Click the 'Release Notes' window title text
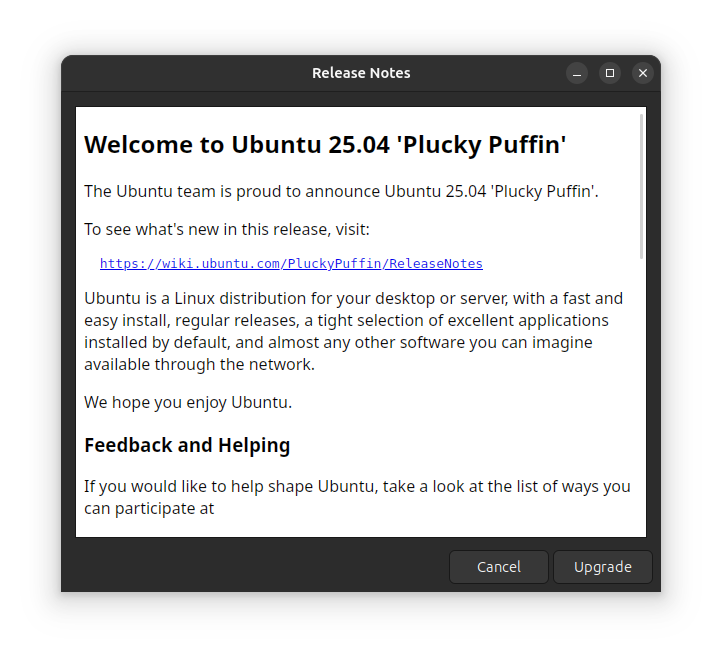Image resolution: width=722 pixels, height=659 pixels. click(361, 73)
